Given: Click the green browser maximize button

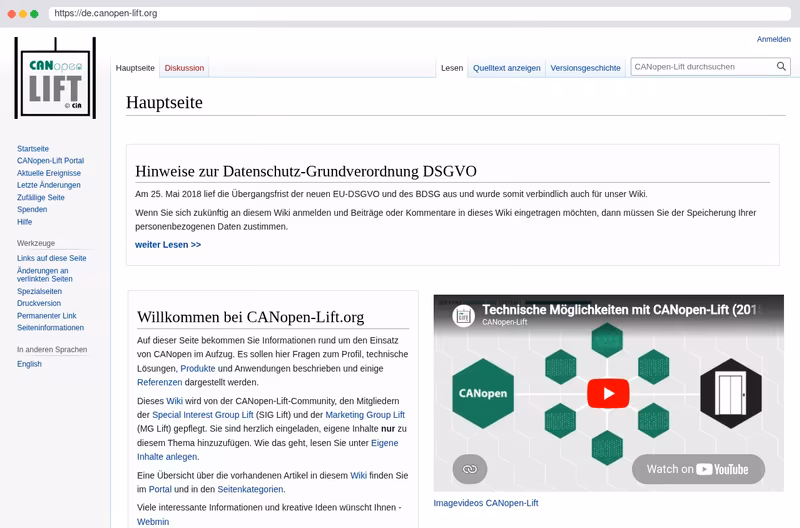Looking at the screenshot, I should [x=34, y=14].
